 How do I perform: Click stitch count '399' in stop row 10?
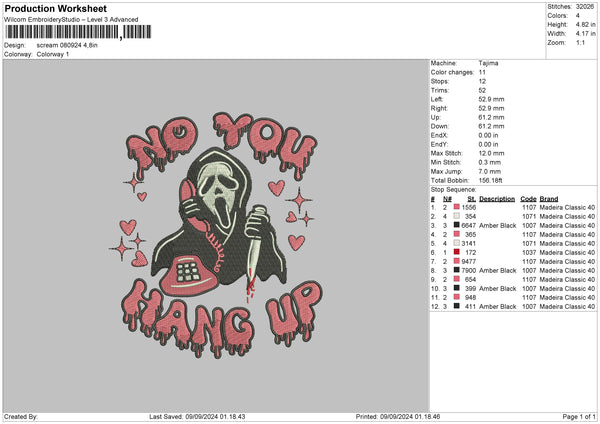pyautogui.click(x=471, y=289)
